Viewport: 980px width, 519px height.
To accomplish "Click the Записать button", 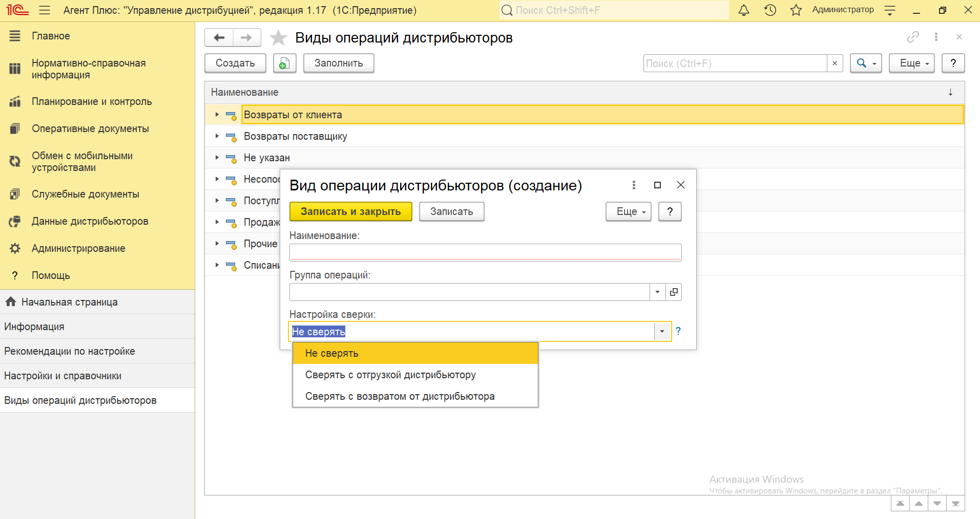I will point(452,211).
